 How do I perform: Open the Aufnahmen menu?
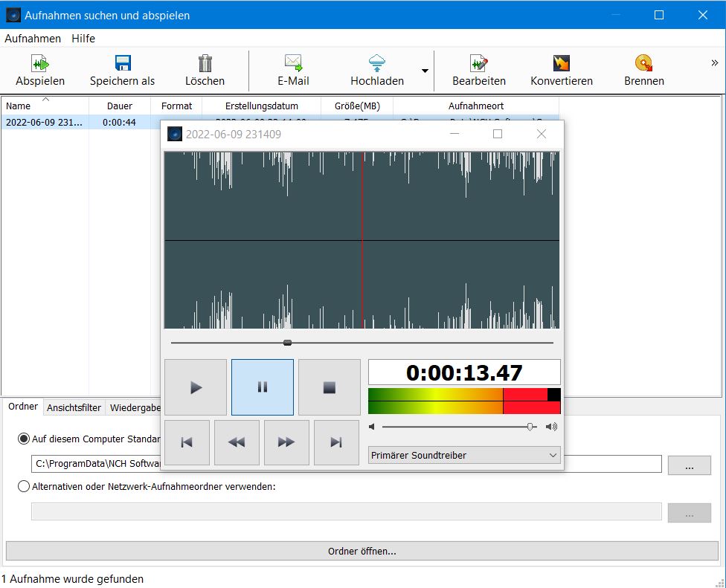point(33,38)
